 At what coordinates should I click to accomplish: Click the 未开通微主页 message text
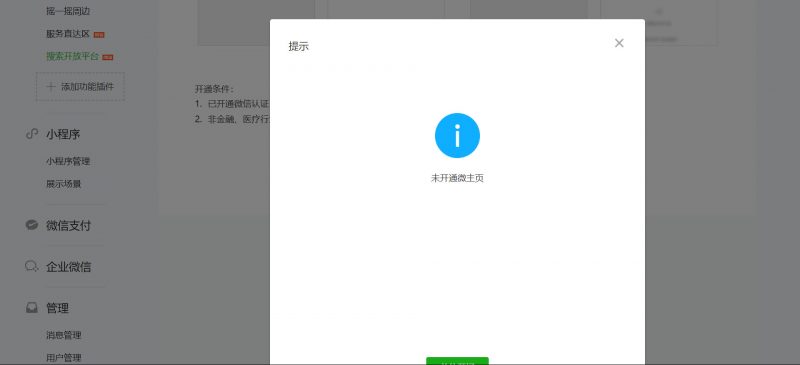[x=457, y=179]
